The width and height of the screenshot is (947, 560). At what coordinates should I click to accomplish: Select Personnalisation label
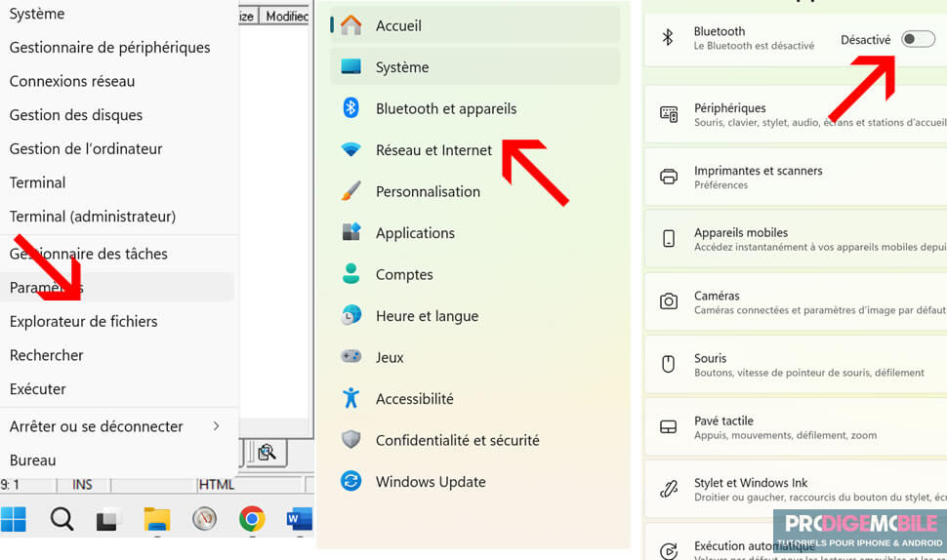pos(428,191)
